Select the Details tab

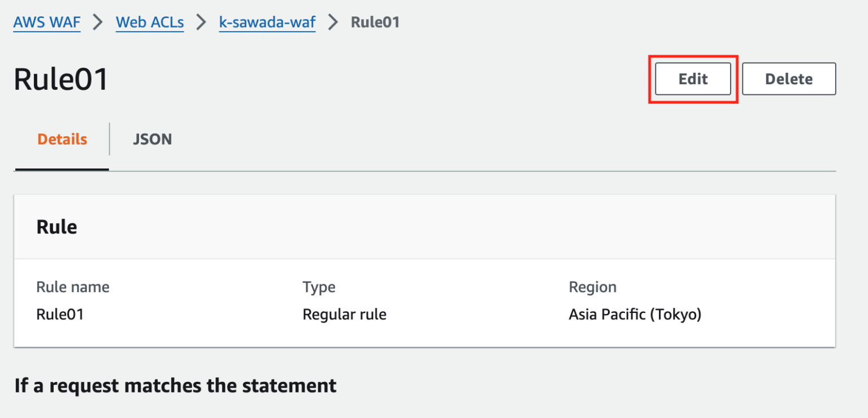coord(61,139)
